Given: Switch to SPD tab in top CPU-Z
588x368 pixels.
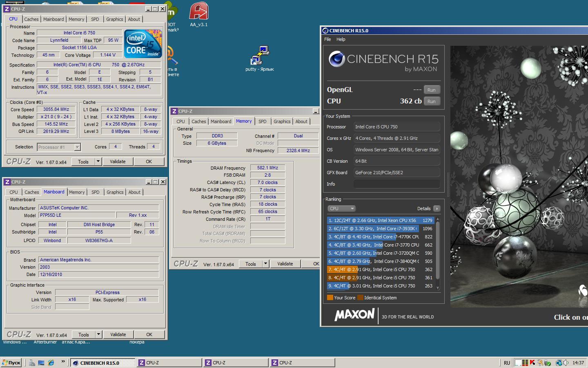Looking at the screenshot, I should 95,19.
